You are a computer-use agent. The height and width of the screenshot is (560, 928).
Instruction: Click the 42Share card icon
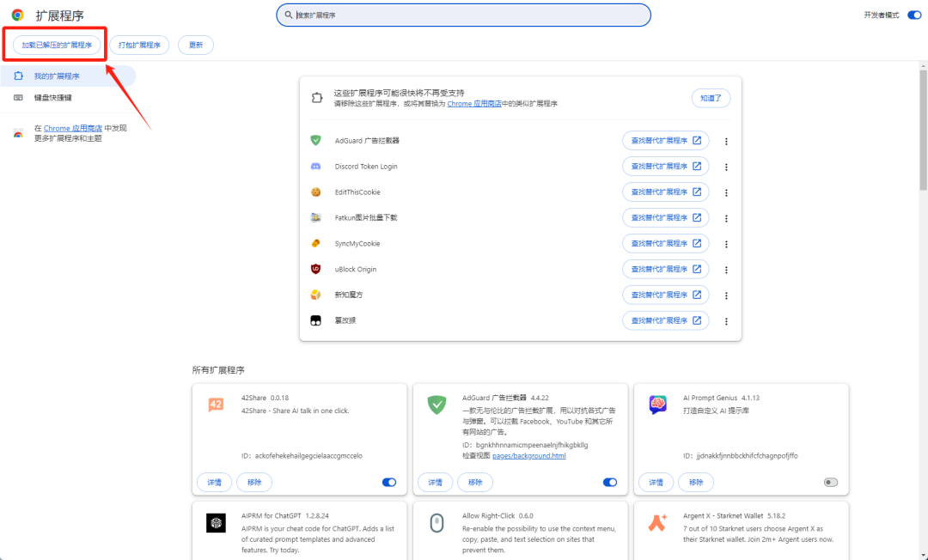[216, 405]
